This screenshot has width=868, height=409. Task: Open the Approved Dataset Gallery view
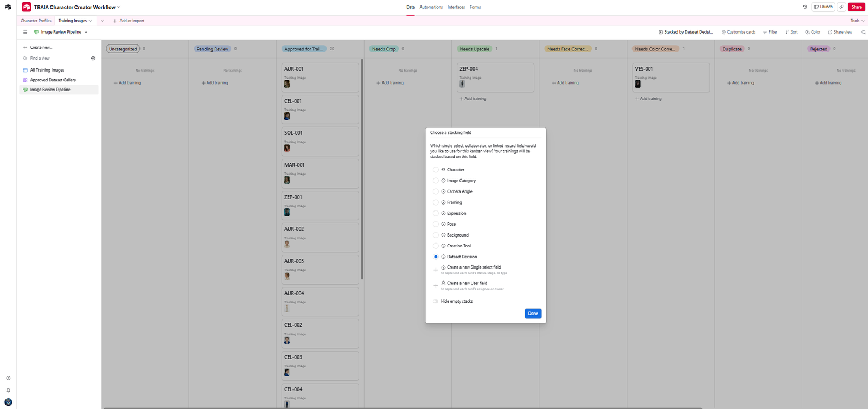coord(53,80)
